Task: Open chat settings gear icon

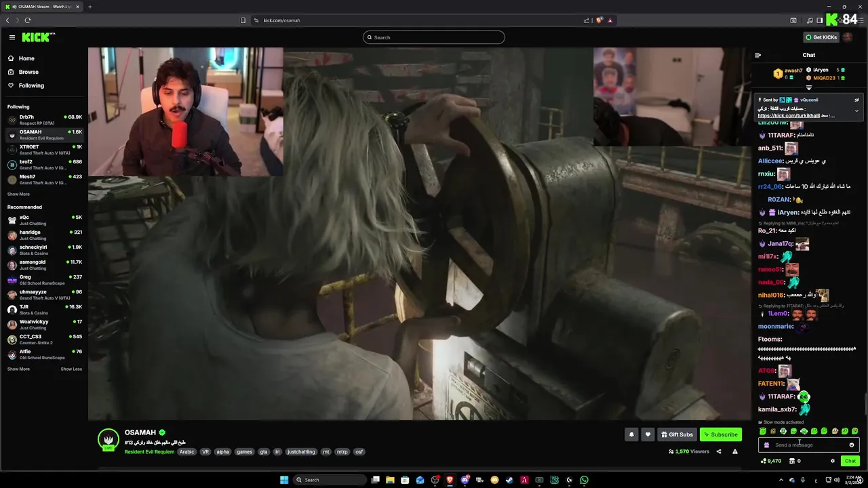Action: point(833,461)
